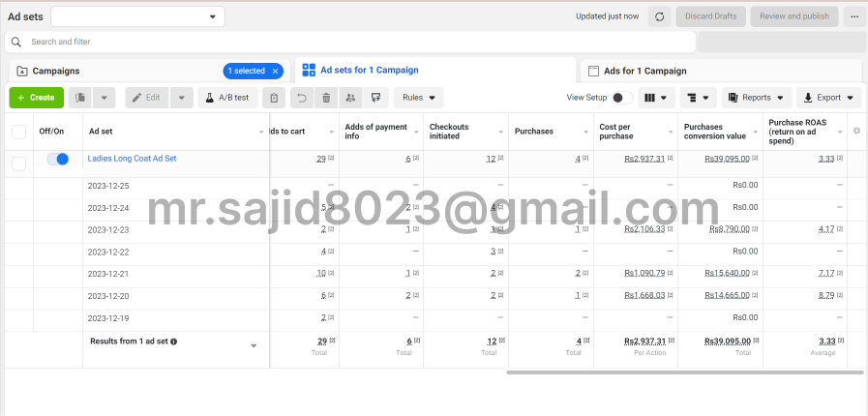Viewport: 868px width, 416px height.
Task: Click the clipboard icon after A/B test
Action: [275, 98]
